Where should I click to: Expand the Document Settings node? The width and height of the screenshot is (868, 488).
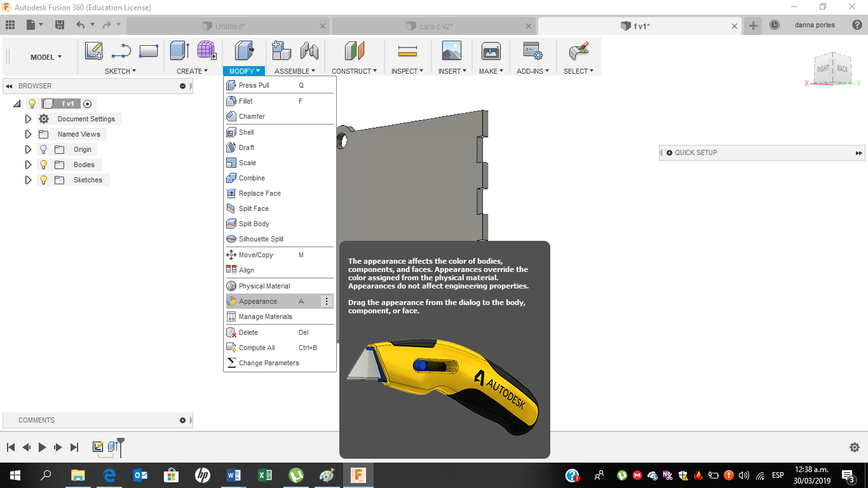pos(28,119)
